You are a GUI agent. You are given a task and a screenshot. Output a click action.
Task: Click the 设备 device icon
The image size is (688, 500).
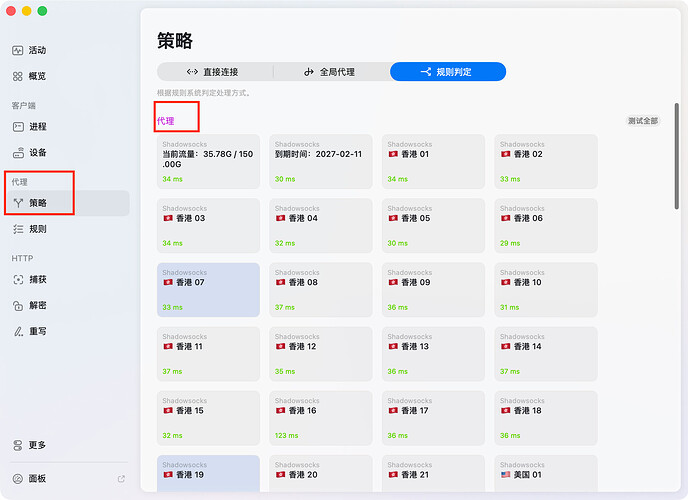[x=18, y=153]
